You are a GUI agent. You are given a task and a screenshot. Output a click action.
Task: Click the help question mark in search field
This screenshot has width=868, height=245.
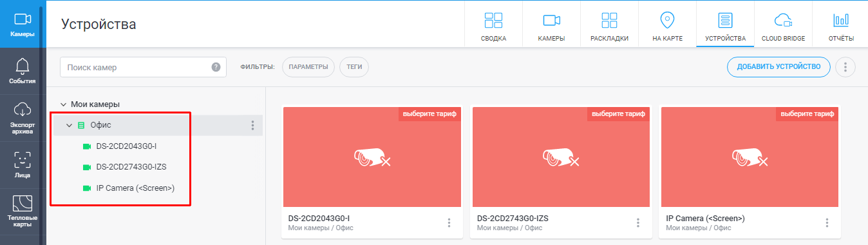click(x=216, y=67)
